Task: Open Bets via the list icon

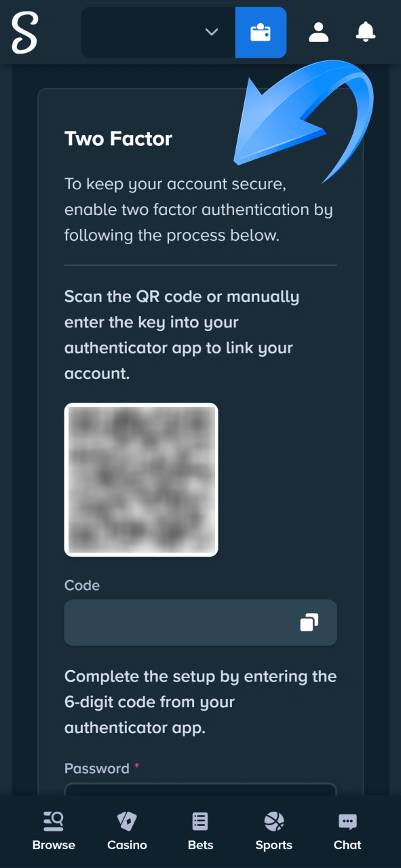Action: [x=200, y=820]
